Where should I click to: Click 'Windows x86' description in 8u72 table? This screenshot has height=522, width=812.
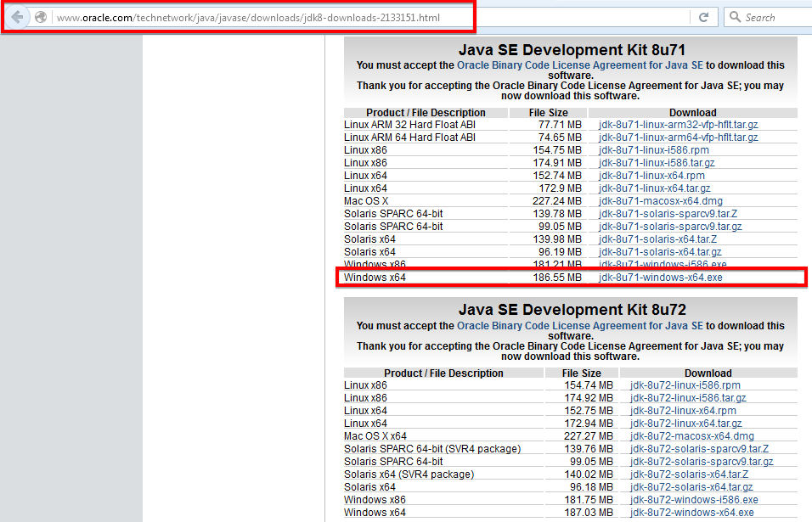coord(375,500)
